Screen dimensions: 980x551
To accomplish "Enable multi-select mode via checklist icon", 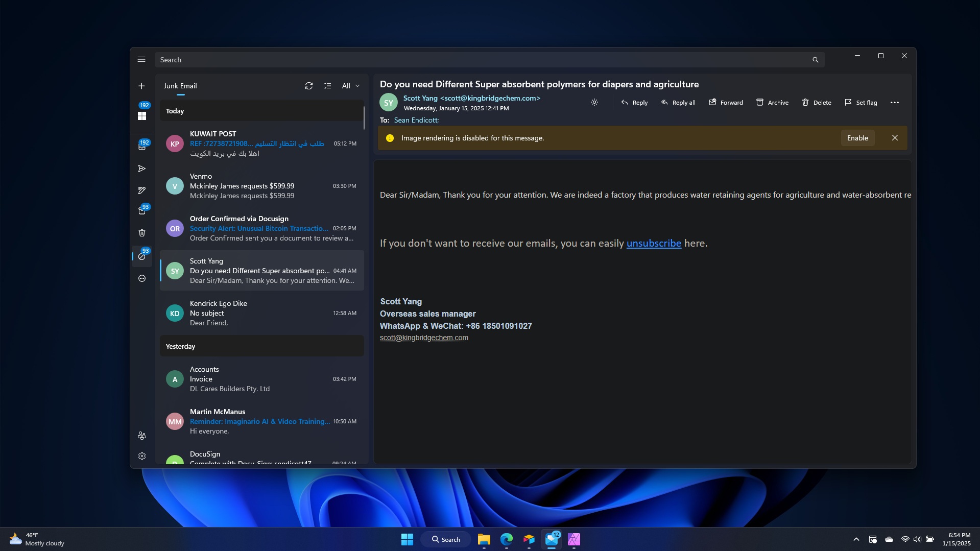I will (327, 86).
